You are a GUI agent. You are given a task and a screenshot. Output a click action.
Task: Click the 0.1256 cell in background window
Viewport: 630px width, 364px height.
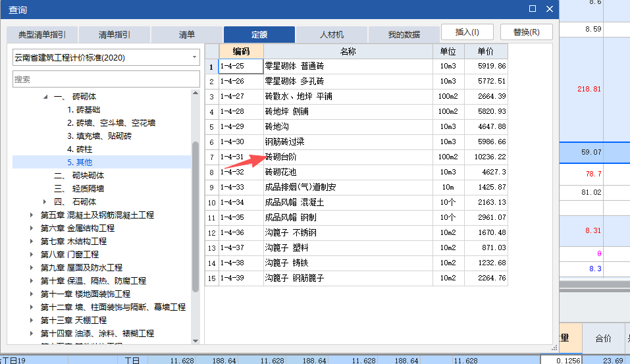562,361
